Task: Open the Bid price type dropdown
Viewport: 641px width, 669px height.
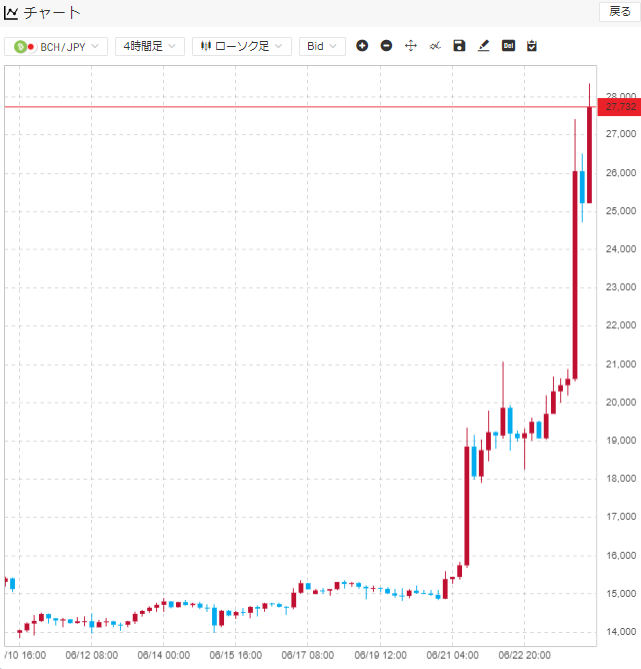Action: (x=322, y=47)
